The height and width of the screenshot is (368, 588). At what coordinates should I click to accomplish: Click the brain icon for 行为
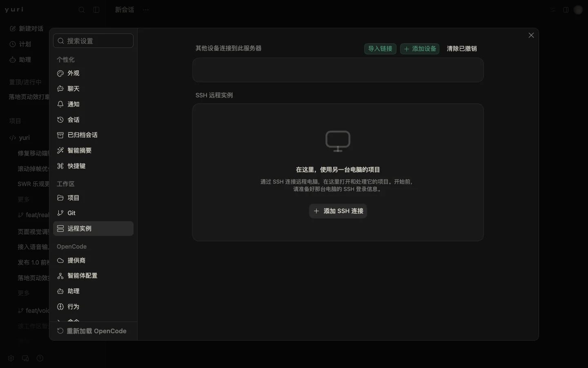click(x=60, y=307)
